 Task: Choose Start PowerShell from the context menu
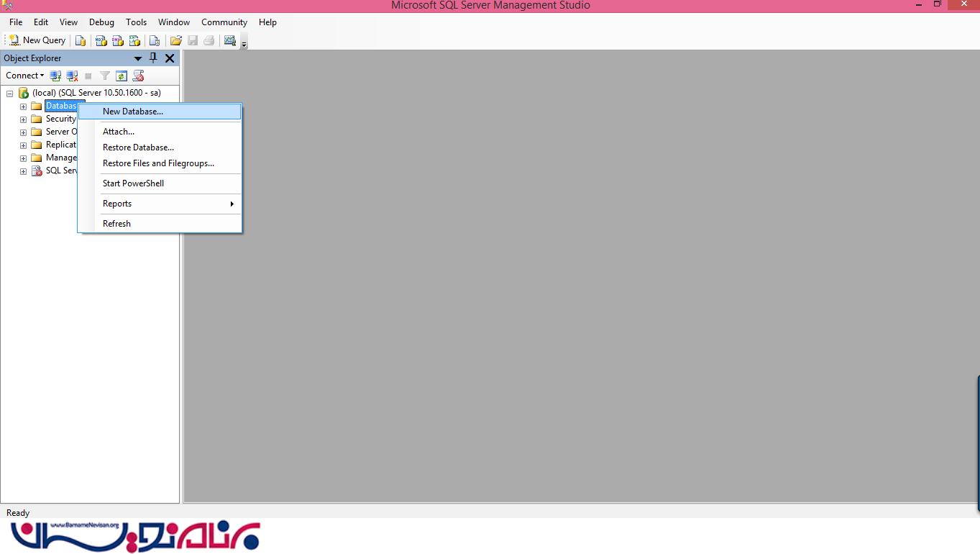160,183
